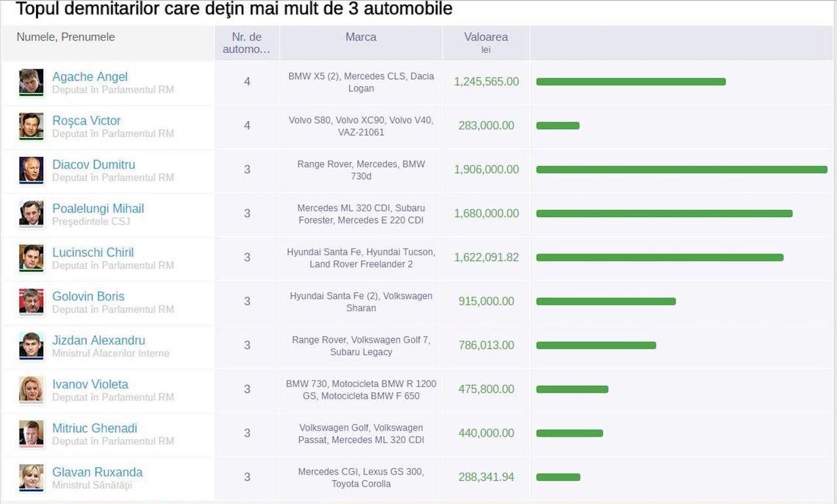The image size is (837, 504).
Task: Click Roșca Victor's profile photo
Action: click(31, 126)
